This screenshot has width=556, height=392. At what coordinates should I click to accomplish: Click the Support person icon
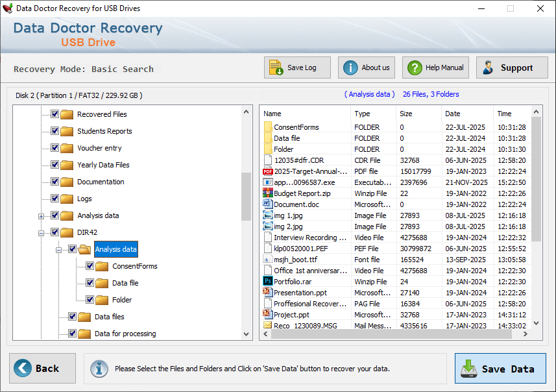click(488, 67)
